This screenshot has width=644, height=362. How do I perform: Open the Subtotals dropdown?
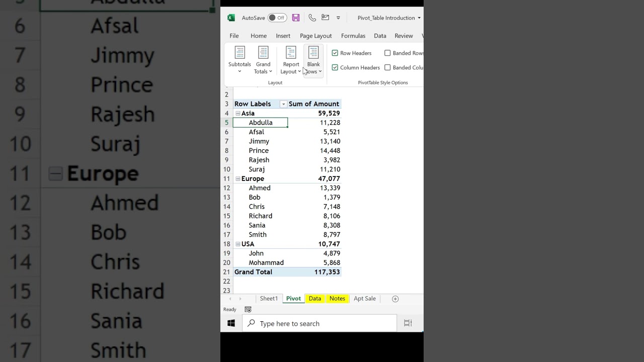click(239, 60)
